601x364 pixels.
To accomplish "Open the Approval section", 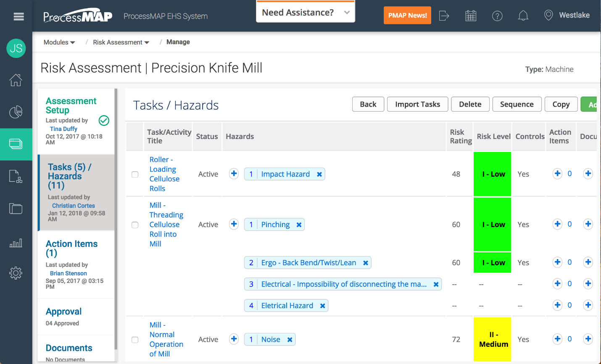I will tap(63, 312).
